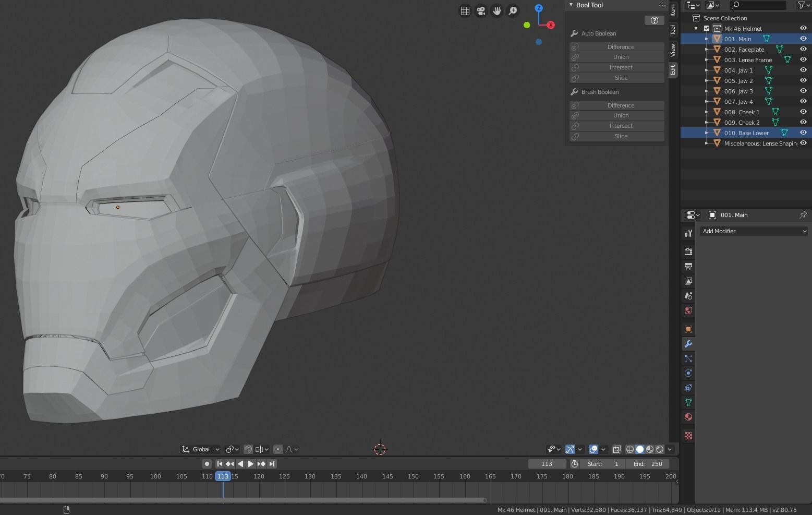Screen dimensions: 812x515
Task: Click the magnifier zoom-view icon in viewport
Action: pos(513,11)
